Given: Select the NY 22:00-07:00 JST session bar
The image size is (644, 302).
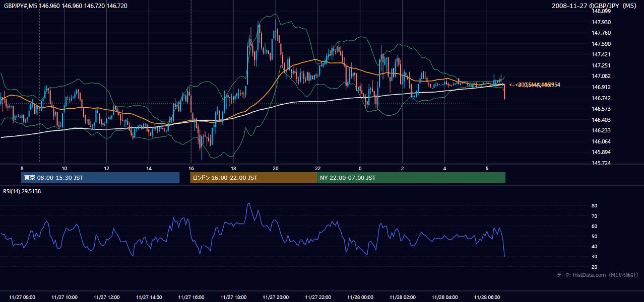Looking at the screenshot, I should pos(411,178).
